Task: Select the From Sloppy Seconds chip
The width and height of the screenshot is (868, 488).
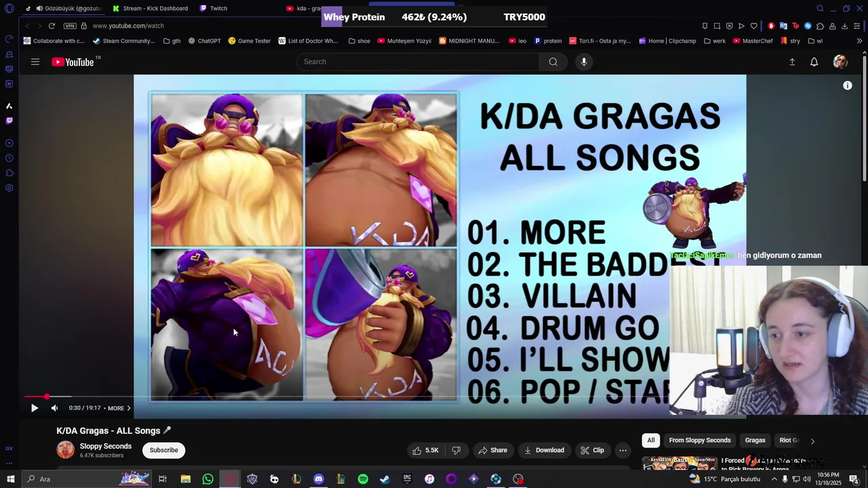Action: 700,441
